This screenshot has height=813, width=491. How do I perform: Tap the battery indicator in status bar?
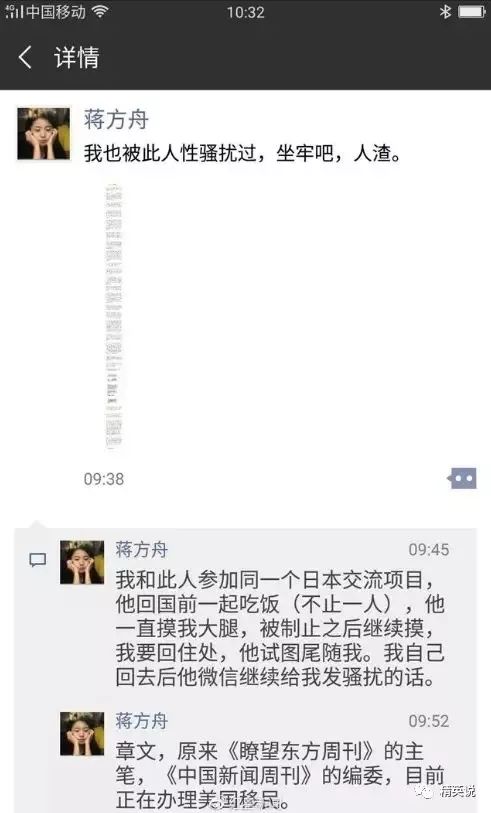(x=472, y=11)
